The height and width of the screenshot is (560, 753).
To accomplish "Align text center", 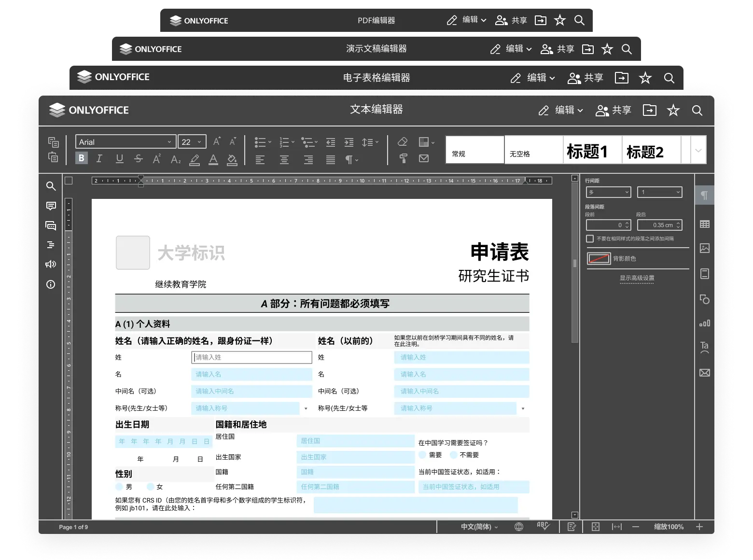I will (284, 159).
